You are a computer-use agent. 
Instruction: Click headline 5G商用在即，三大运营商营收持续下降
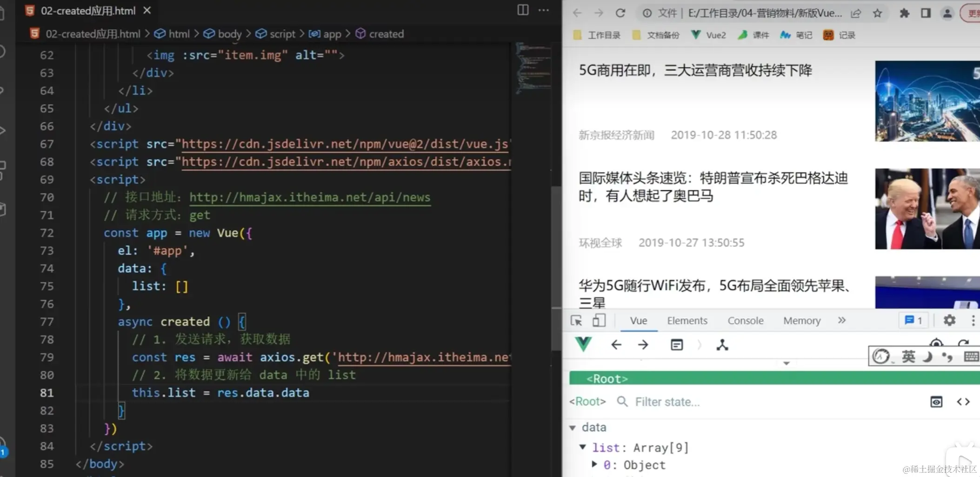695,70
